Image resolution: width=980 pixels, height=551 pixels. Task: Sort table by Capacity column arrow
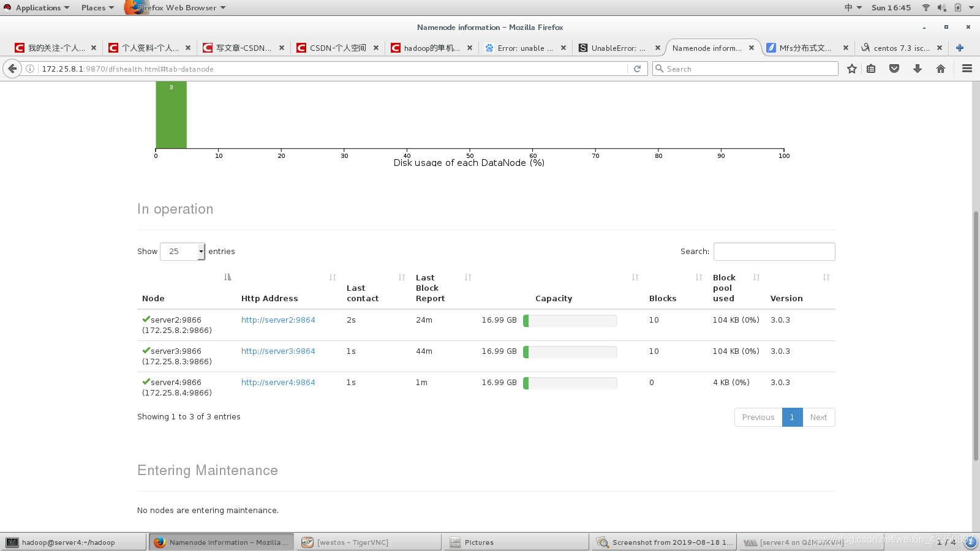click(635, 277)
